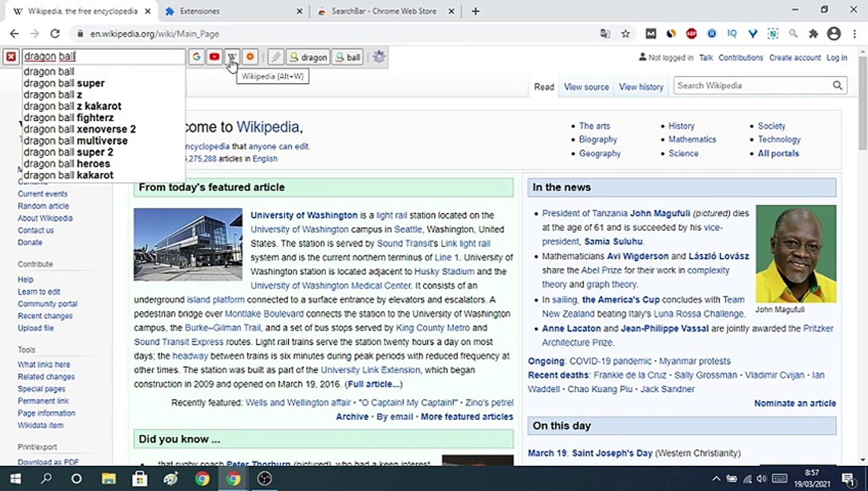The height and width of the screenshot is (491, 868).
Task: Open Chrome three-dot menu
Action: click(x=854, y=33)
